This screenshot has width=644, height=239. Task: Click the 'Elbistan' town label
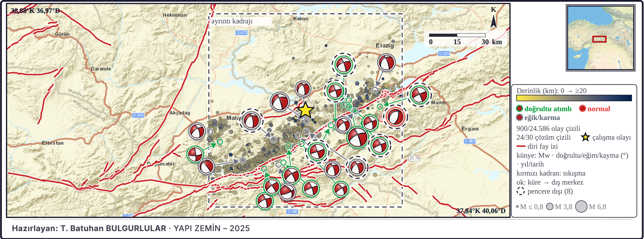(53, 143)
